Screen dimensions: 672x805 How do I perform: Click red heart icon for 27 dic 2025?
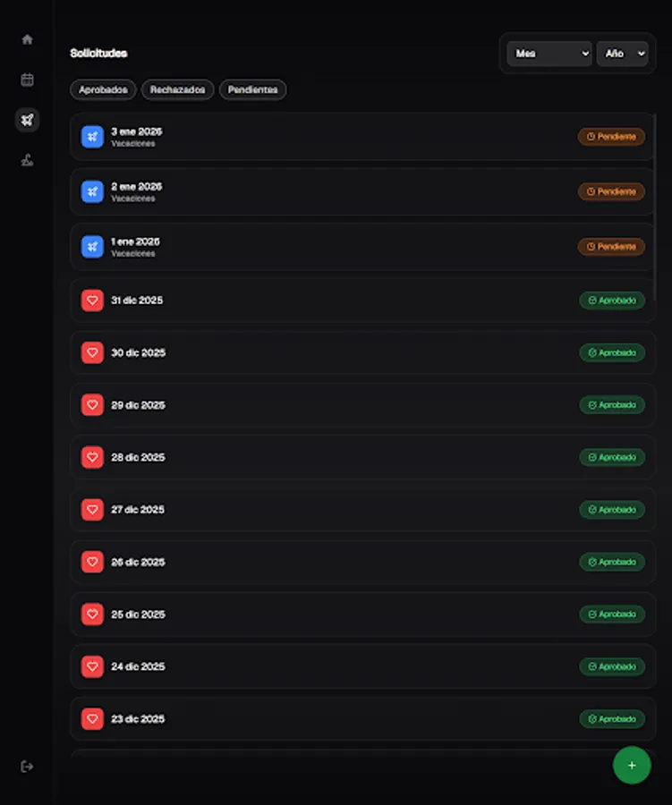coord(92,510)
